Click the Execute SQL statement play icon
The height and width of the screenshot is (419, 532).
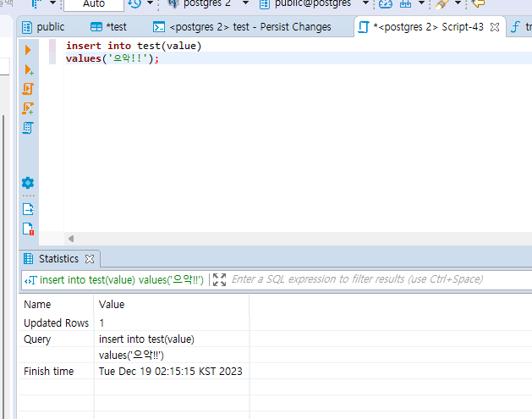(x=28, y=51)
